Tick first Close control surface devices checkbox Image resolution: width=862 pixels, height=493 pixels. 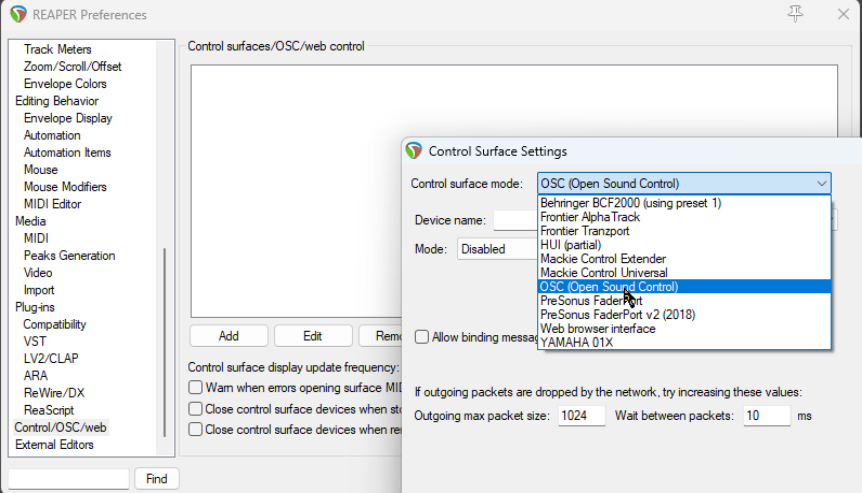point(195,409)
